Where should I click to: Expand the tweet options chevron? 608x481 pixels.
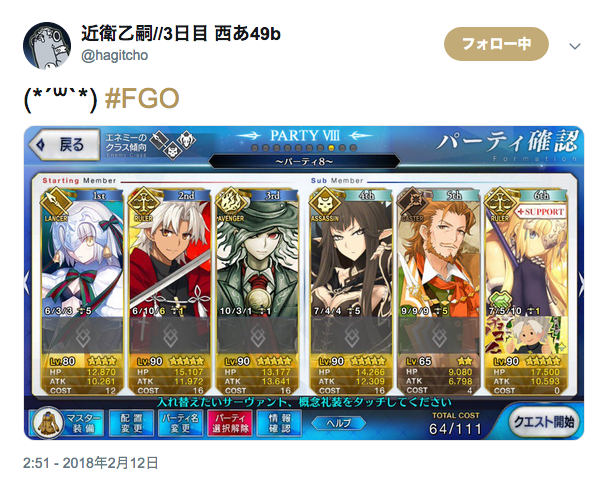click(x=575, y=46)
